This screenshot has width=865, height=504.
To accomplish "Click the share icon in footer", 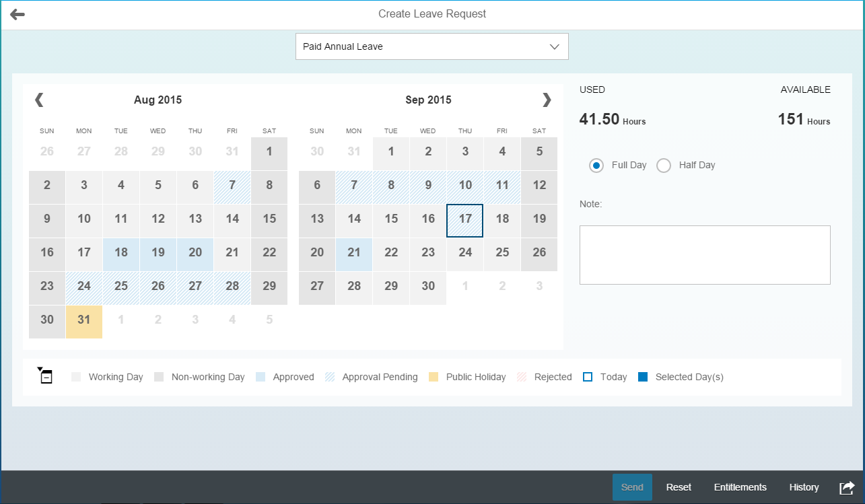I will coord(846,487).
